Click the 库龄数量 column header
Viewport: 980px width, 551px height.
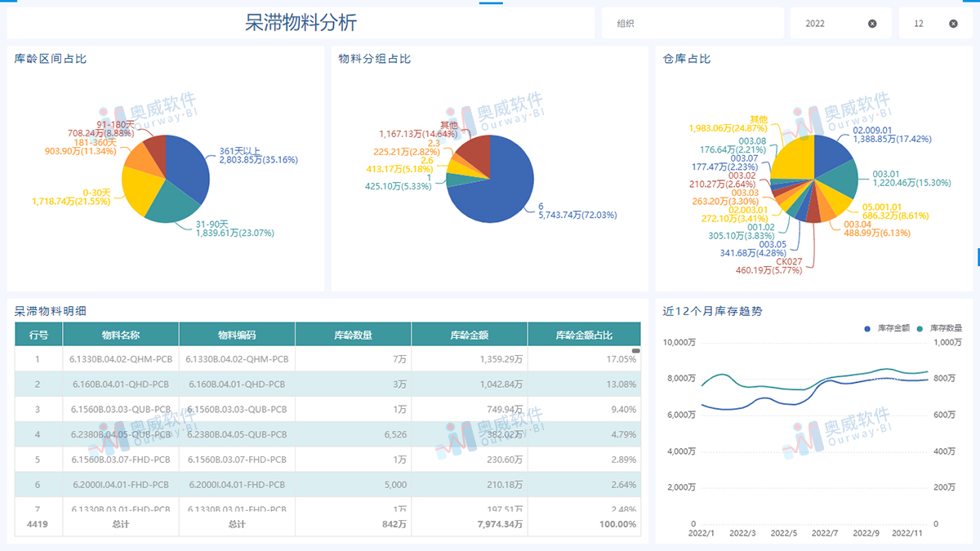(353, 334)
